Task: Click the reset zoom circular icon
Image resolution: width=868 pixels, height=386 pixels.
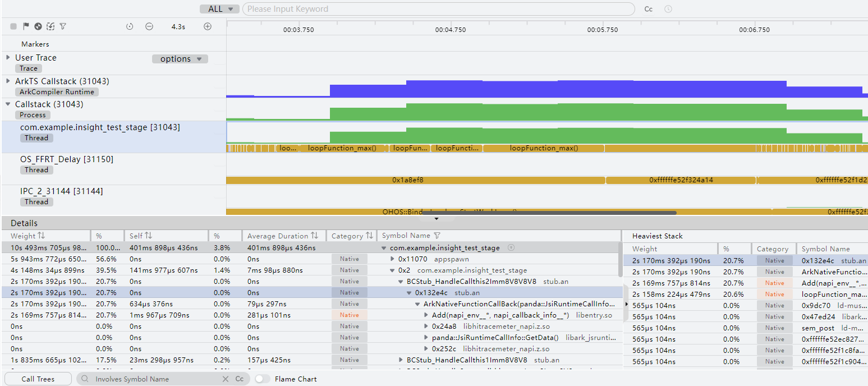Action: click(x=130, y=26)
